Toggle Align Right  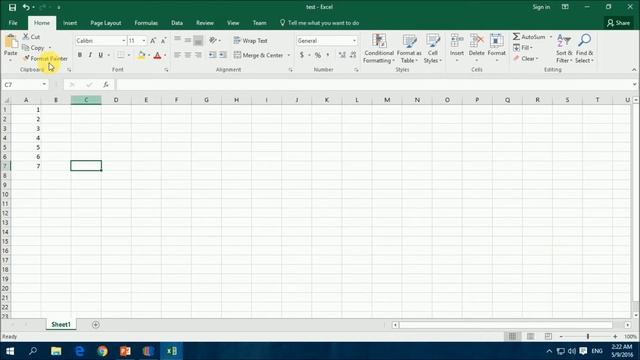click(198, 55)
